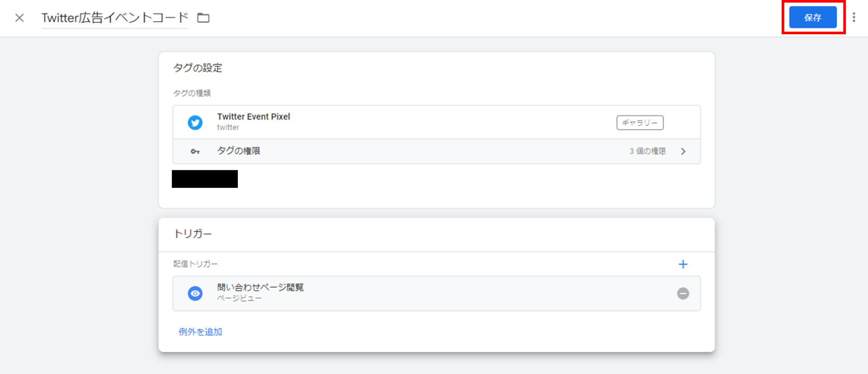
Task: Click the Twitter bird tag type icon
Action: tap(195, 122)
